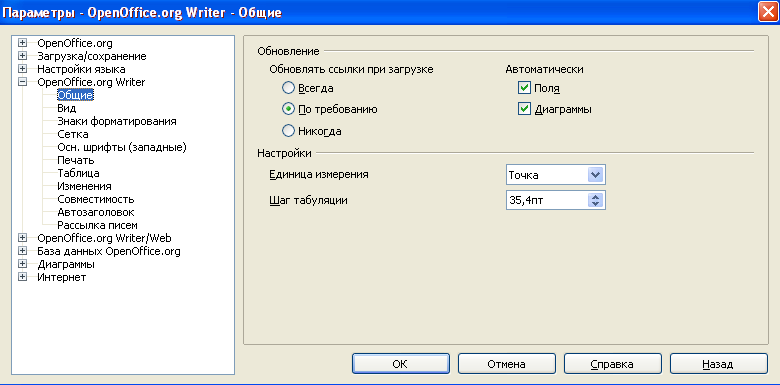This screenshot has width=780, height=385.
Task: Collapse the OpenOffice.org Writer node
Action: [x=22, y=82]
